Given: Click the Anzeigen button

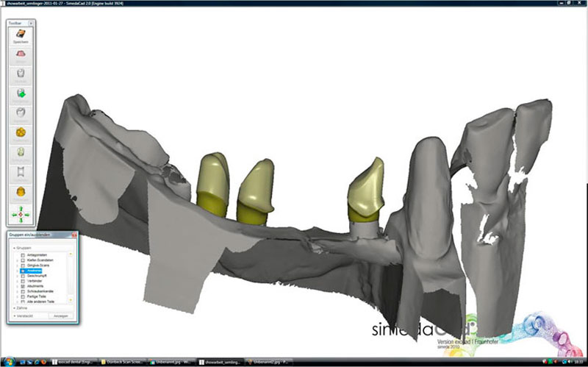Looking at the screenshot, I should pyautogui.click(x=61, y=316).
